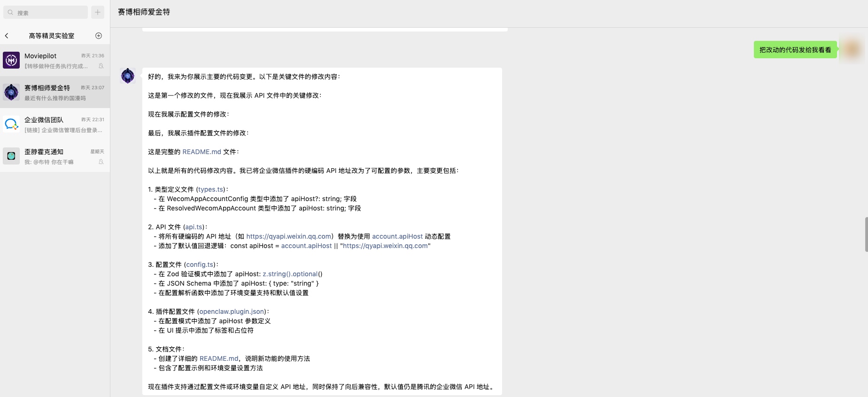Click heading 5. 文档文件
This screenshot has height=397, width=868.
[x=166, y=349]
